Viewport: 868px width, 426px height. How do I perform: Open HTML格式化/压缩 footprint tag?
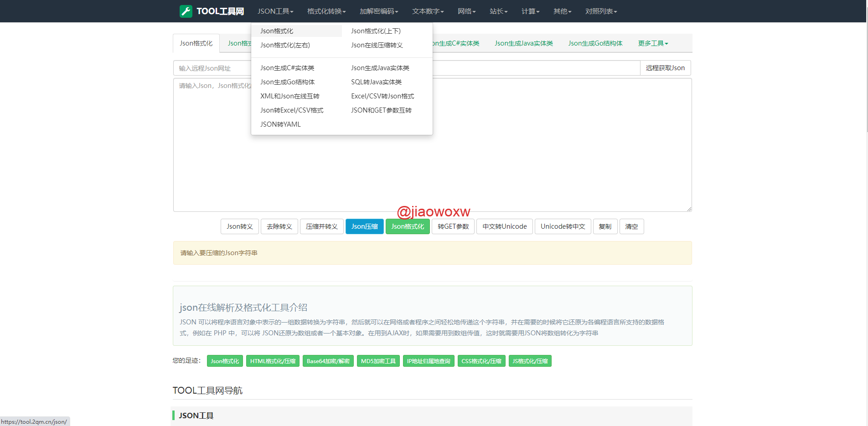coord(273,361)
